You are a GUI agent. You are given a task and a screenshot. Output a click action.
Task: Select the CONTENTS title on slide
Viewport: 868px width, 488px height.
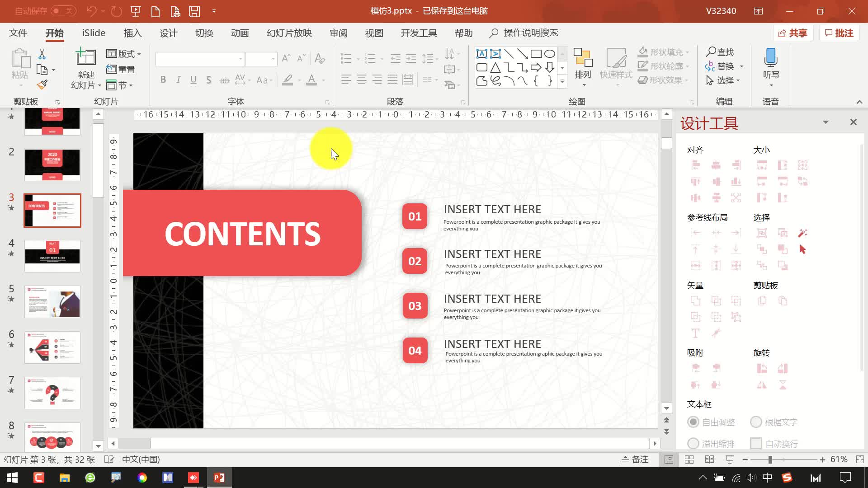tap(243, 234)
